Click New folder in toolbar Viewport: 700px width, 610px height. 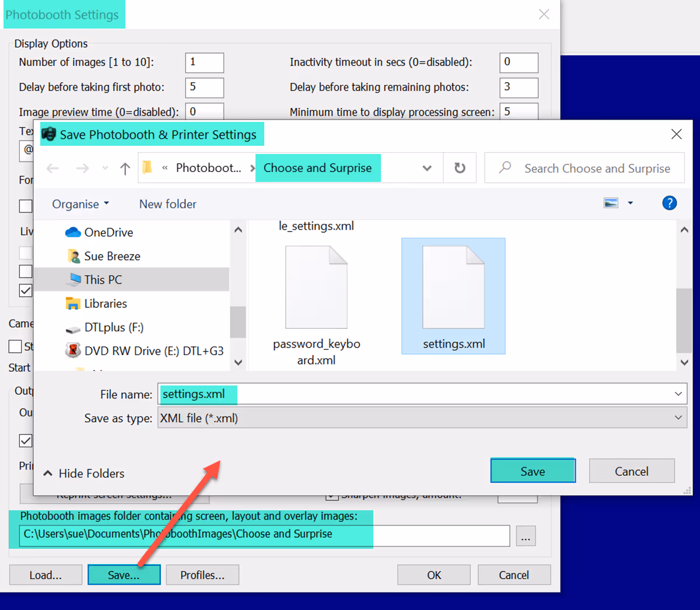tap(167, 204)
